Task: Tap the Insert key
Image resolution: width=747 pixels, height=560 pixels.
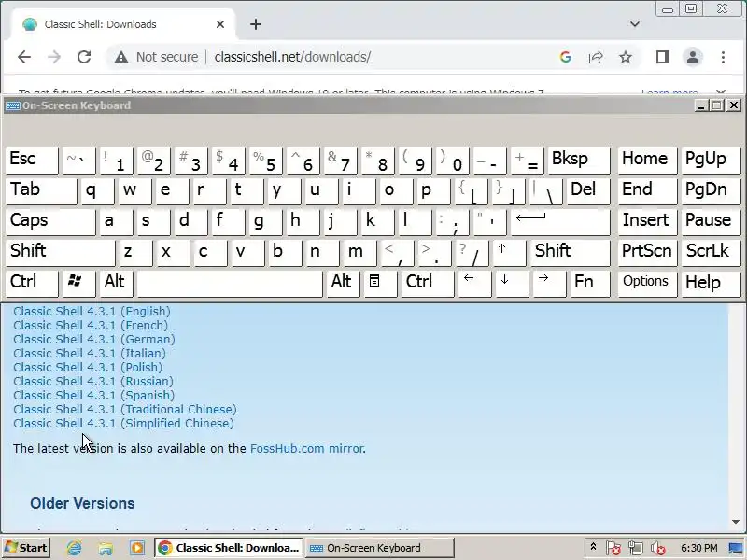Action: point(647,222)
